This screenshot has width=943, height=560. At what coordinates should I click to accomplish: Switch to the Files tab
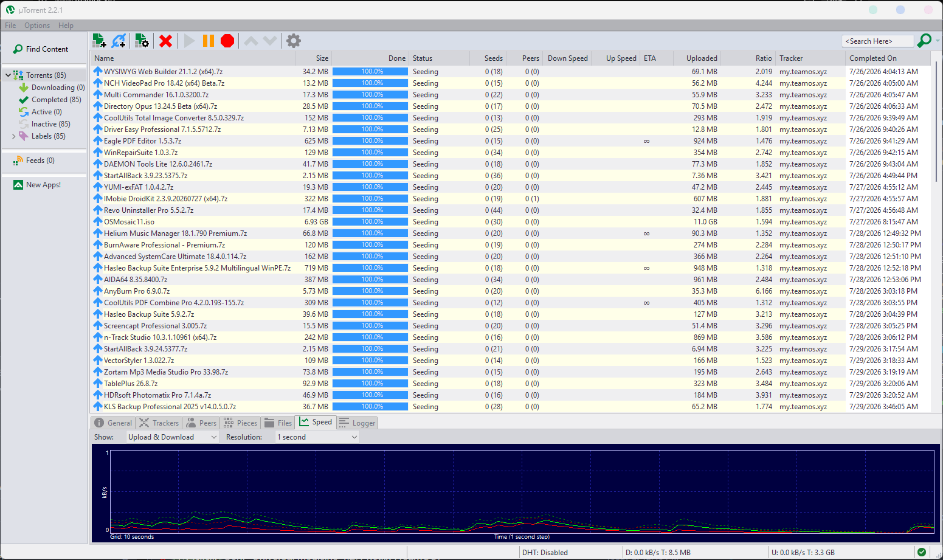278,423
